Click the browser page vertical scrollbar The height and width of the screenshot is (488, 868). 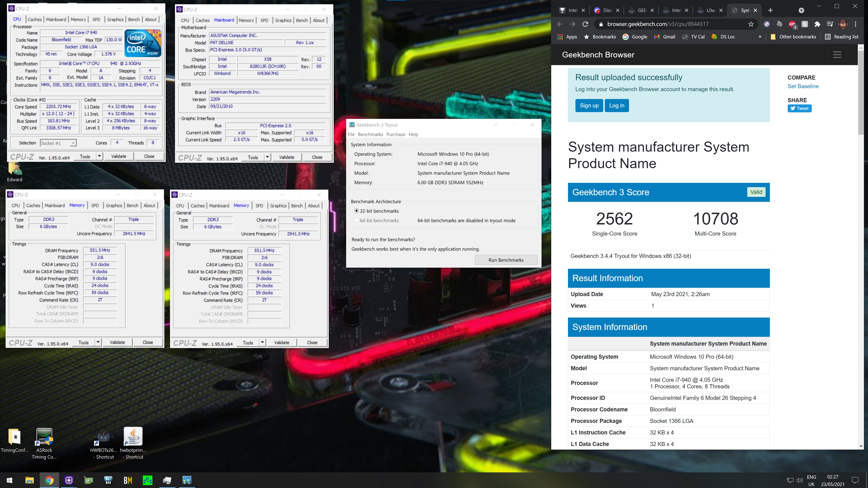(x=861, y=93)
